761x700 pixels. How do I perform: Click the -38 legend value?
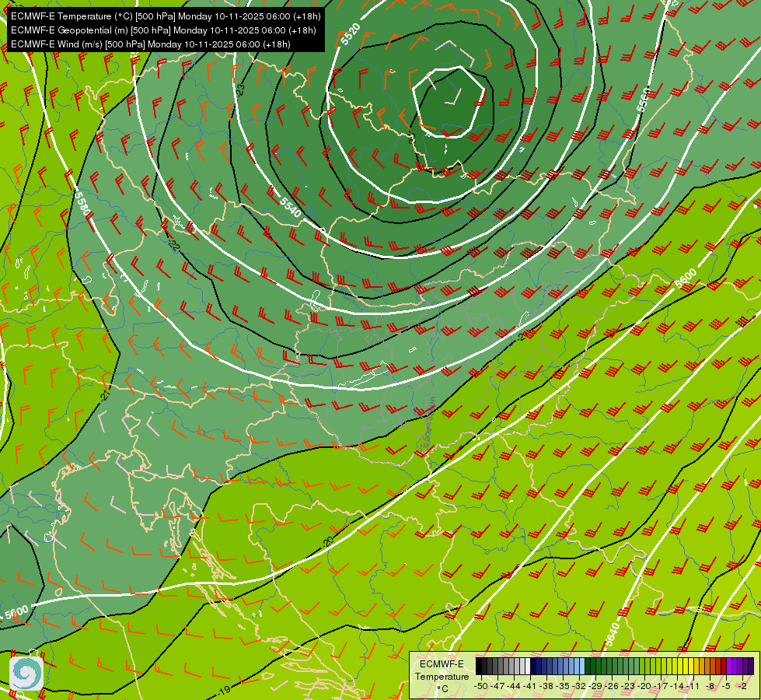point(546,687)
